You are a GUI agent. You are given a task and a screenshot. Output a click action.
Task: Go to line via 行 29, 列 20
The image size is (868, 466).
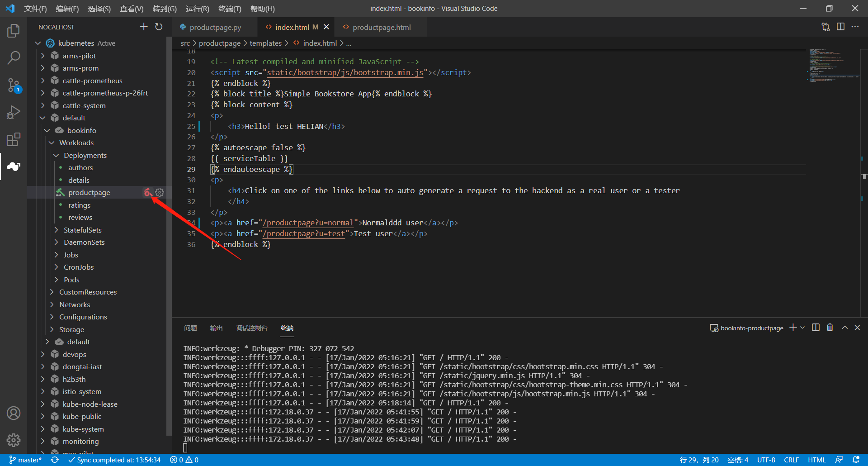point(699,460)
